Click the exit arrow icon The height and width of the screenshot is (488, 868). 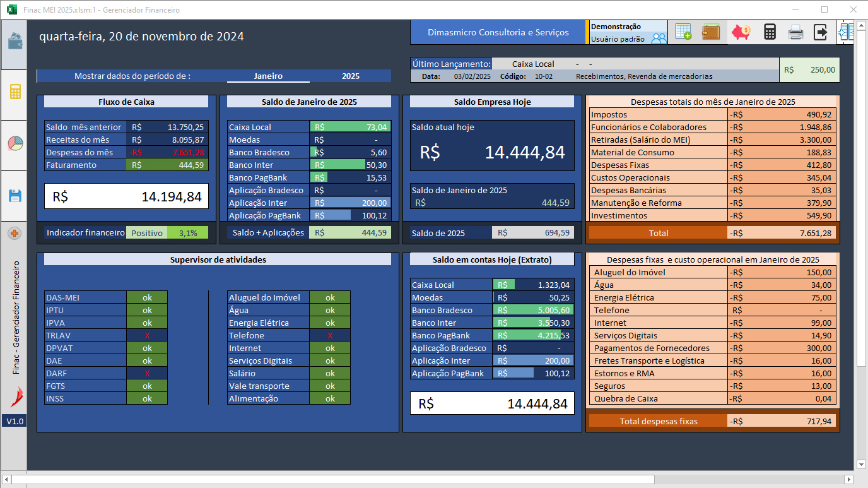point(821,32)
